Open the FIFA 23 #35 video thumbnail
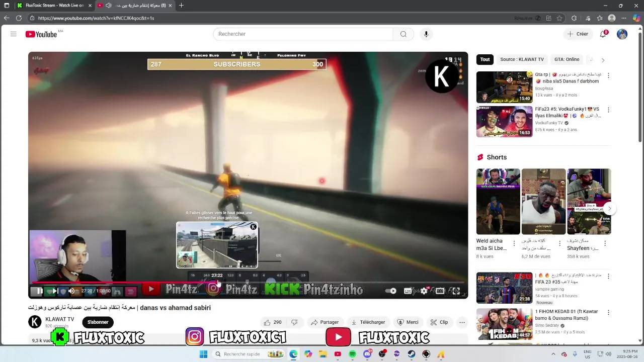Screen dimensions: 644x362 click(x=504, y=288)
